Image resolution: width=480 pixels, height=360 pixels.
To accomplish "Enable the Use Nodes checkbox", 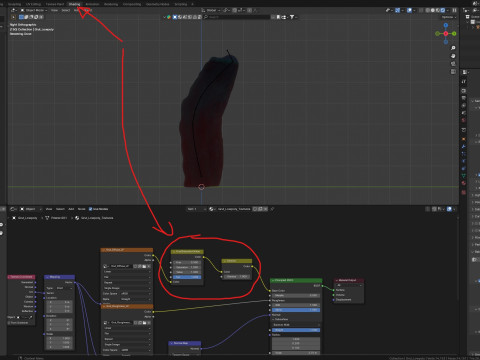I will pos(90,209).
